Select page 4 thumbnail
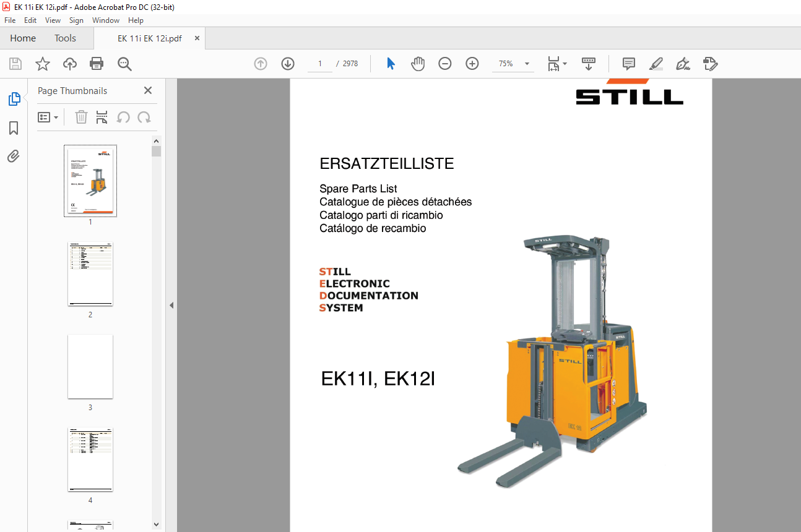The height and width of the screenshot is (532, 801). point(90,460)
